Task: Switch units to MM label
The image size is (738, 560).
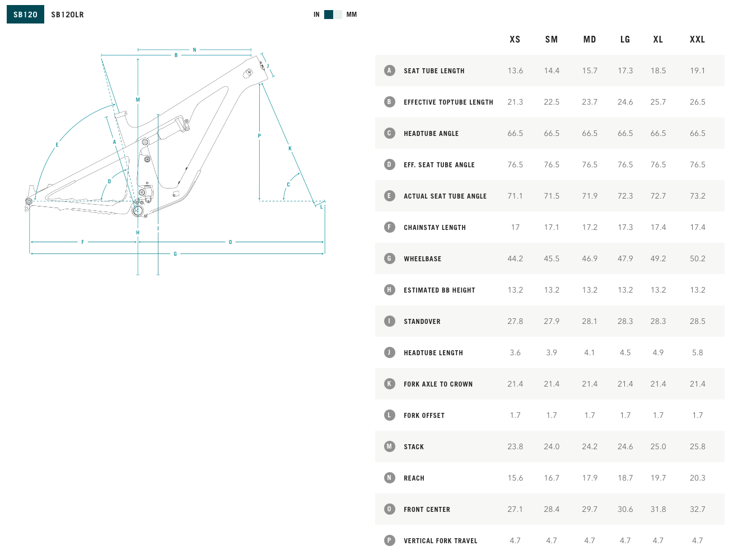Action: pyautogui.click(x=352, y=15)
